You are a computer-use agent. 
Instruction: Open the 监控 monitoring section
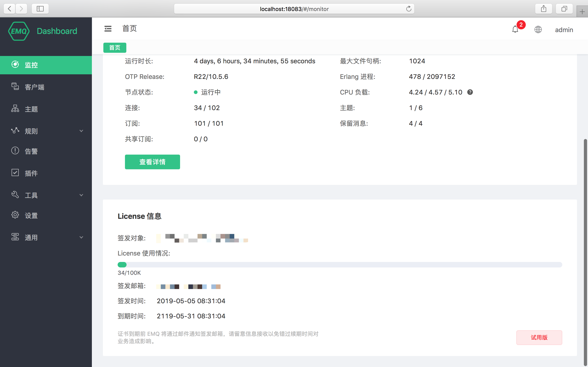[x=31, y=65]
